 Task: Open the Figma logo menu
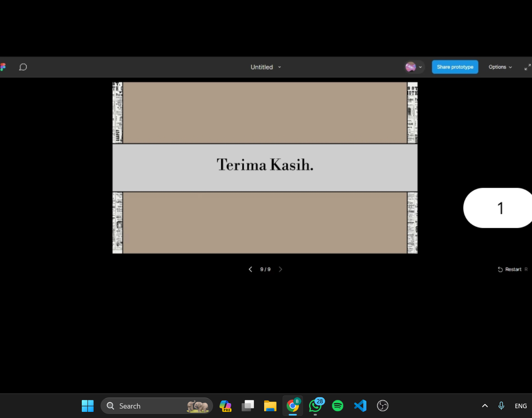pyautogui.click(x=3, y=67)
